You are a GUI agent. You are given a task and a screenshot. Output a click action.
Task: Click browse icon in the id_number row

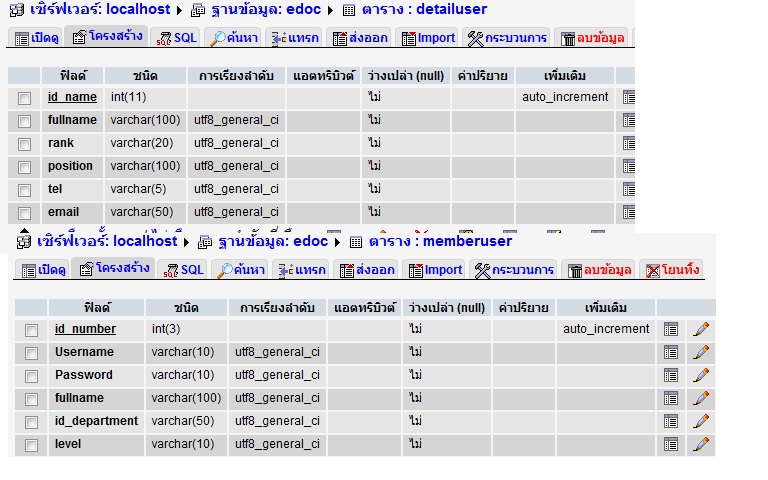[x=671, y=329]
